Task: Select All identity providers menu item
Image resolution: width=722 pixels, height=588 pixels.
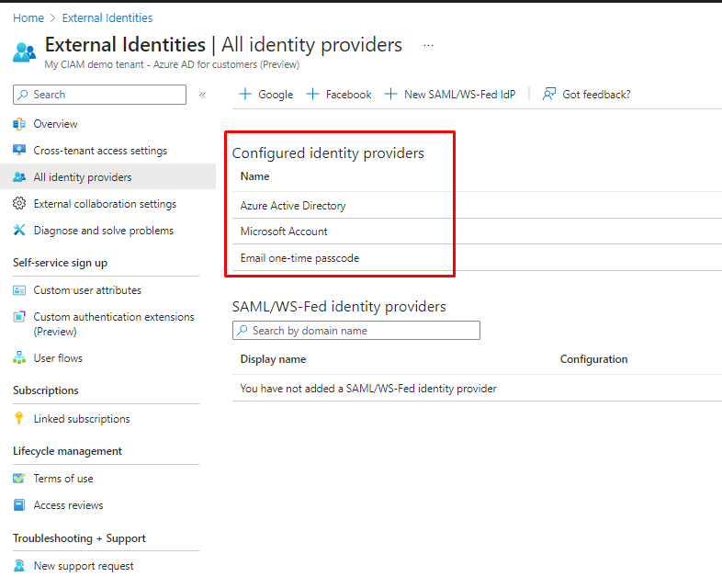Action: [x=83, y=177]
